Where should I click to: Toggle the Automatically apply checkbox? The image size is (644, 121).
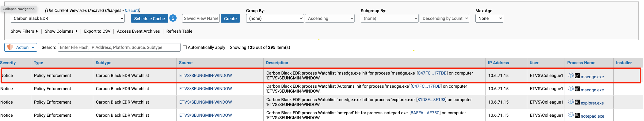click(185, 47)
